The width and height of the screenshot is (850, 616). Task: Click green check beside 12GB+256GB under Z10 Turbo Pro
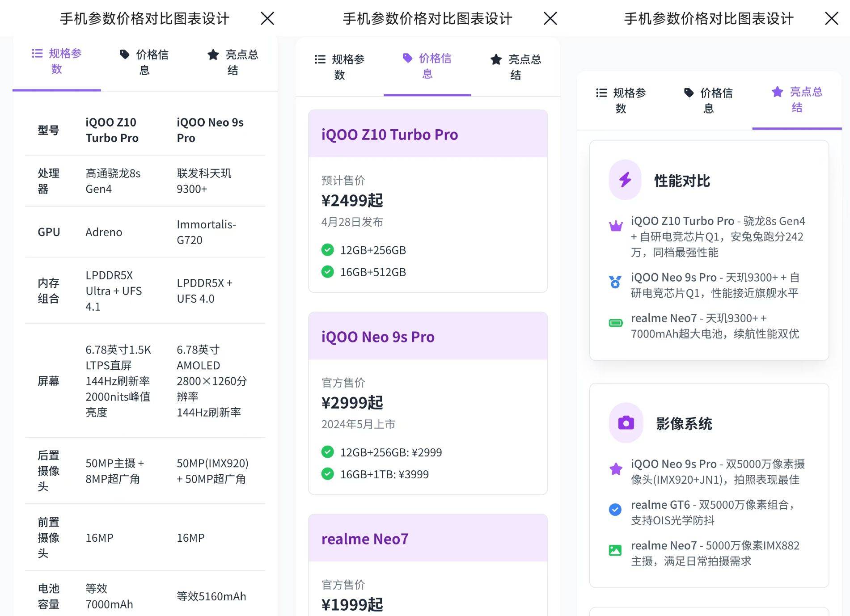point(327,249)
